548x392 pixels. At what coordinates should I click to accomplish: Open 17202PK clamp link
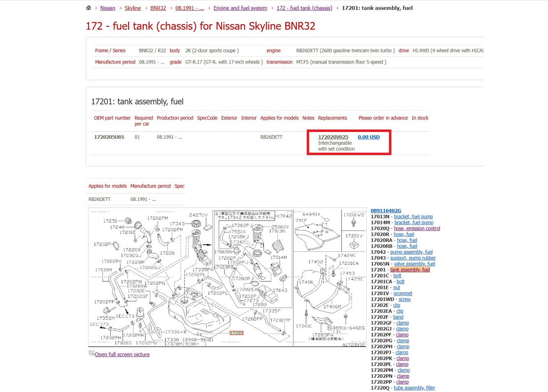click(x=403, y=359)
